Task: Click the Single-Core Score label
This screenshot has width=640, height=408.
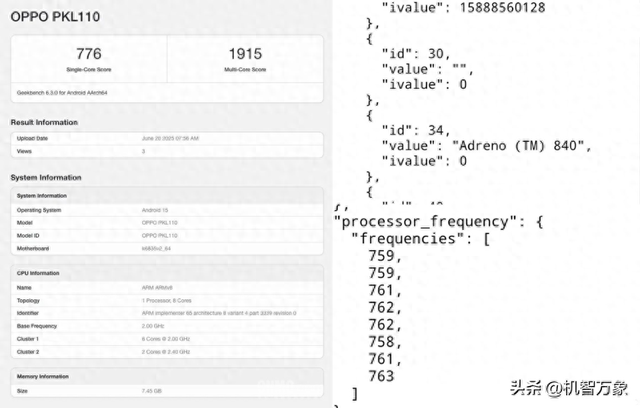Action: point(89,70)
